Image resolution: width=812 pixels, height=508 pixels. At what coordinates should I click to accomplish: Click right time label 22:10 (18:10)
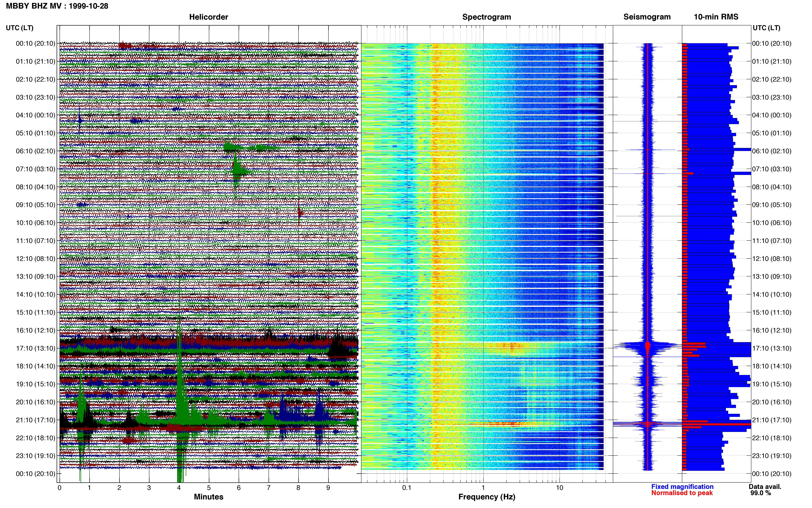point(772,438)
